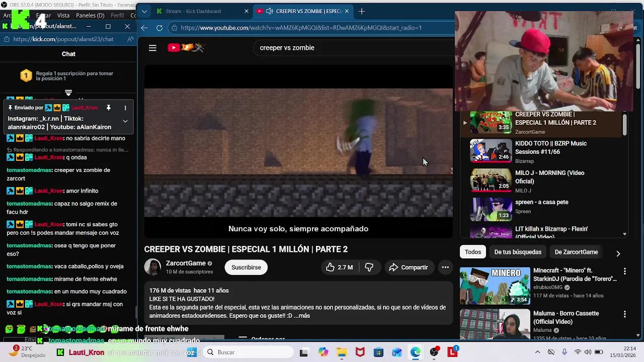
Task: Open ZarcortGame channel avatar
Action: coord(152,267)
